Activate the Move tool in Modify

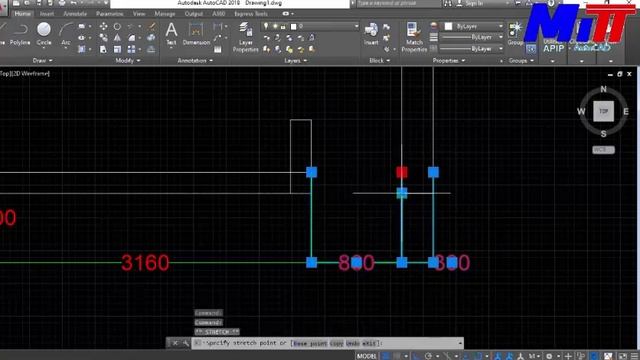tap(103, 27)
